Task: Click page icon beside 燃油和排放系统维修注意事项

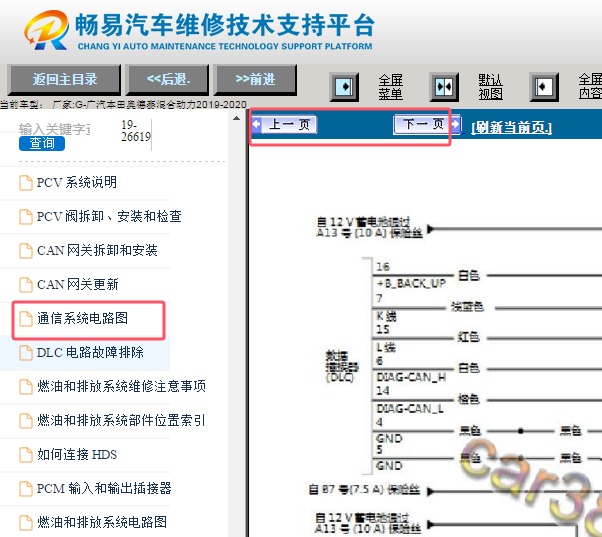Action: tap(26, 387)
